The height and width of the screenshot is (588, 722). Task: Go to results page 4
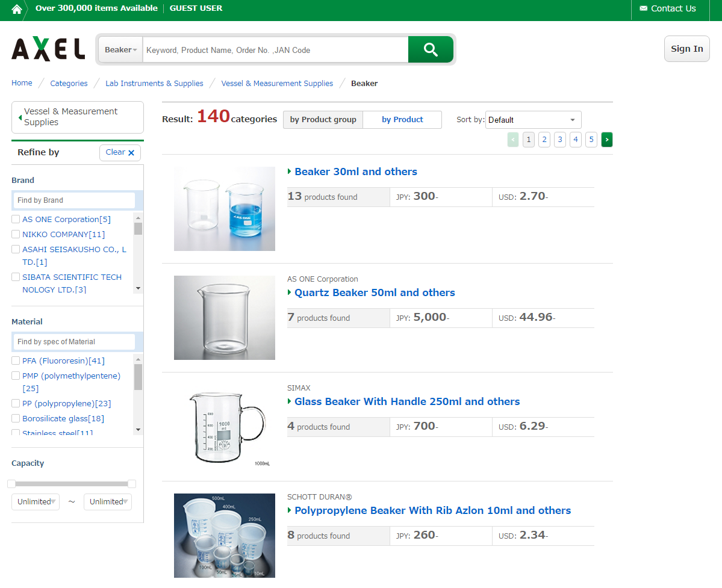576,140
